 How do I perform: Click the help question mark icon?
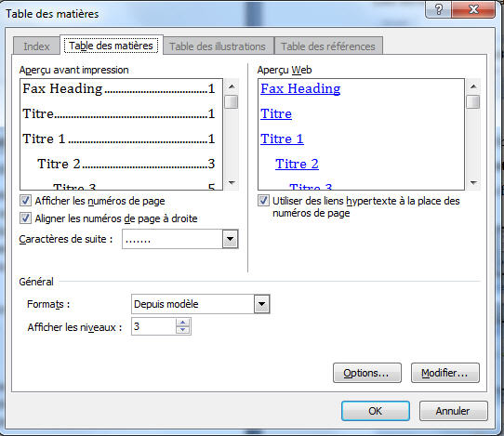pos(438,9)
